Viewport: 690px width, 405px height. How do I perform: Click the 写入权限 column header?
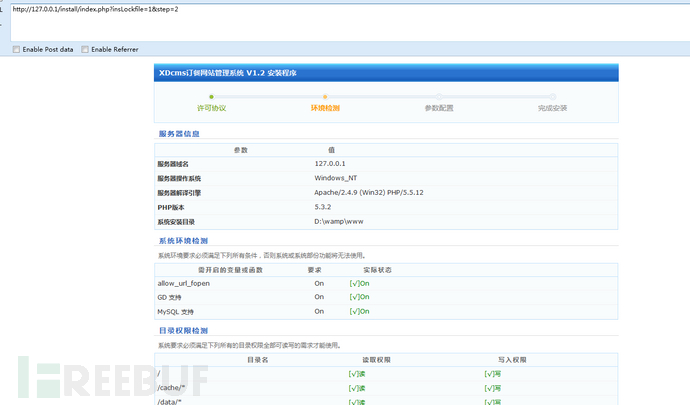512,360
